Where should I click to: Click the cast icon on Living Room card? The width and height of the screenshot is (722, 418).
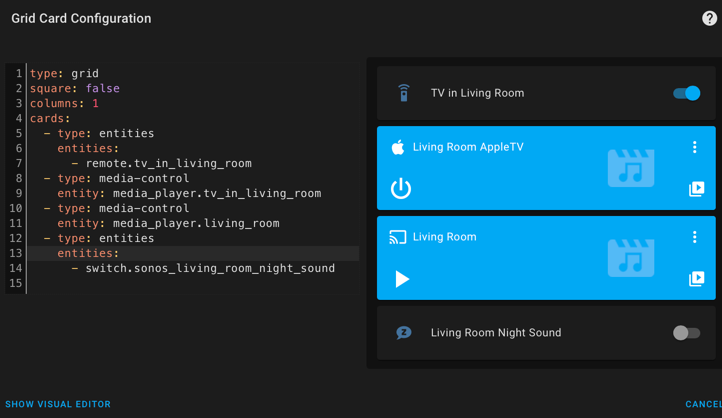(398, 237)
